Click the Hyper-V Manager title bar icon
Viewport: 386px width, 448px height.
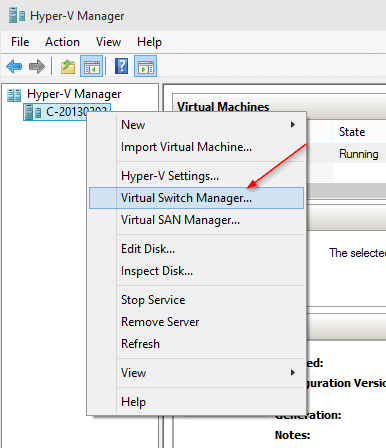pos(17,16)
